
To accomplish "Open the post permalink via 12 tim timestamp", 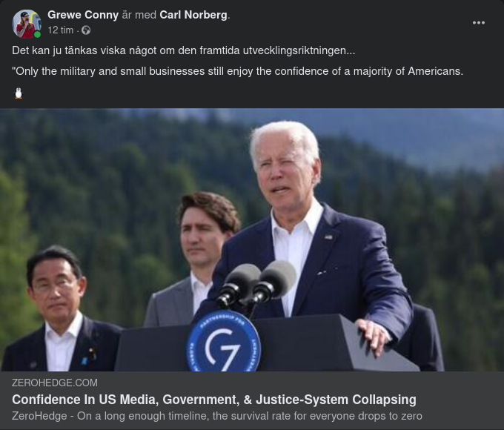I will point(61,30).
